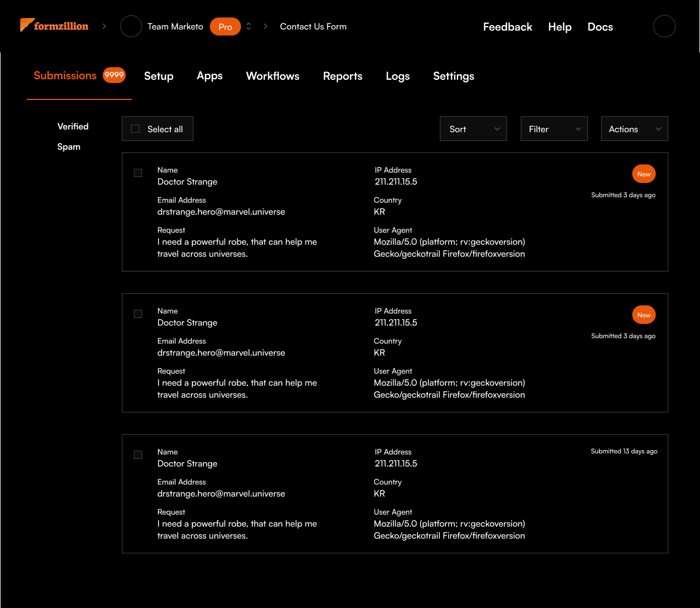700x608 pixels.
Task: Open the Feedback link
Action: point(508,27)
